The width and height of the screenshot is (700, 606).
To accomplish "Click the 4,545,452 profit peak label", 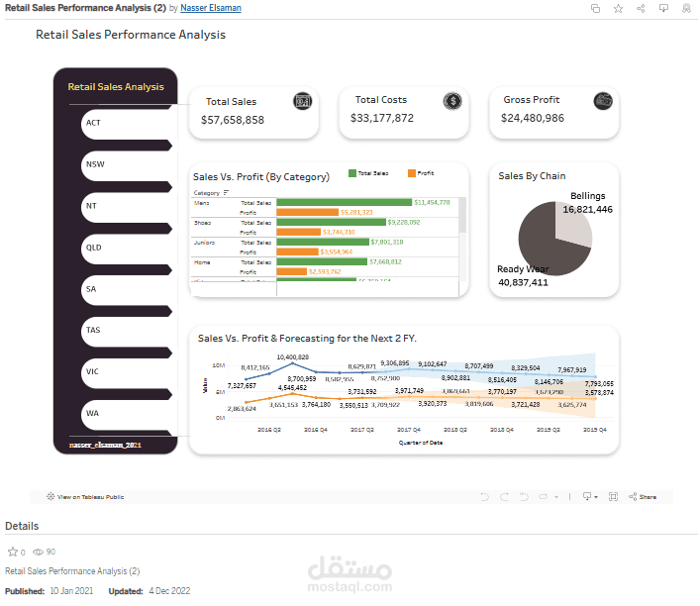I will (x=292, y=387).
